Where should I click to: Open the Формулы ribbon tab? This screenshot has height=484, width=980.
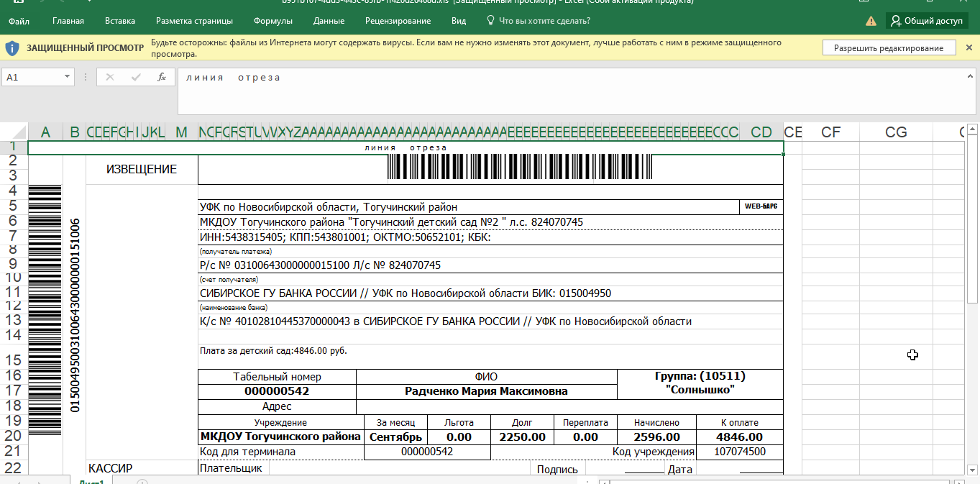click(x=273, y=21)
